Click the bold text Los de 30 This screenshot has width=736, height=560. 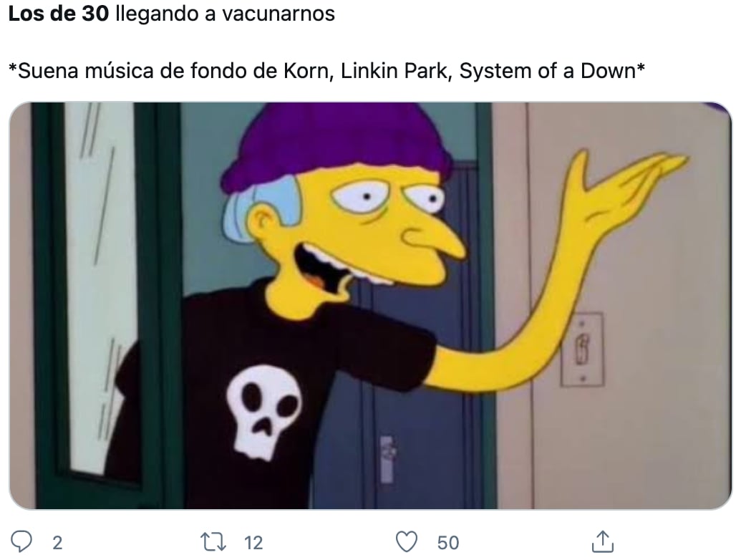click(x=59, y=14)
